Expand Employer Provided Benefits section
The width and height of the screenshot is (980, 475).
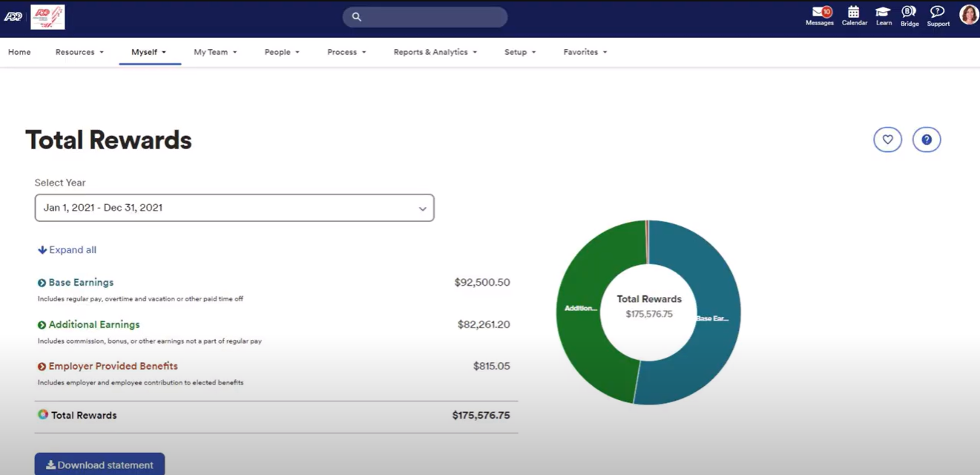pyautogui.click(x=108, y=366)
